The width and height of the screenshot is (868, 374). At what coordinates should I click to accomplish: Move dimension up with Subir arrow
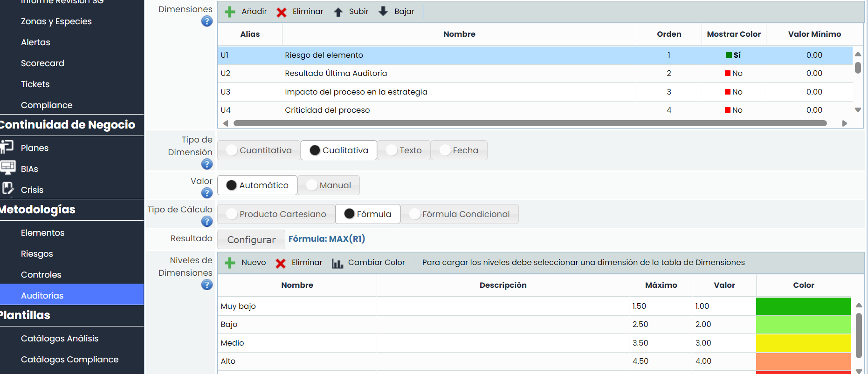pyautogui.click(x=338, y=12)
